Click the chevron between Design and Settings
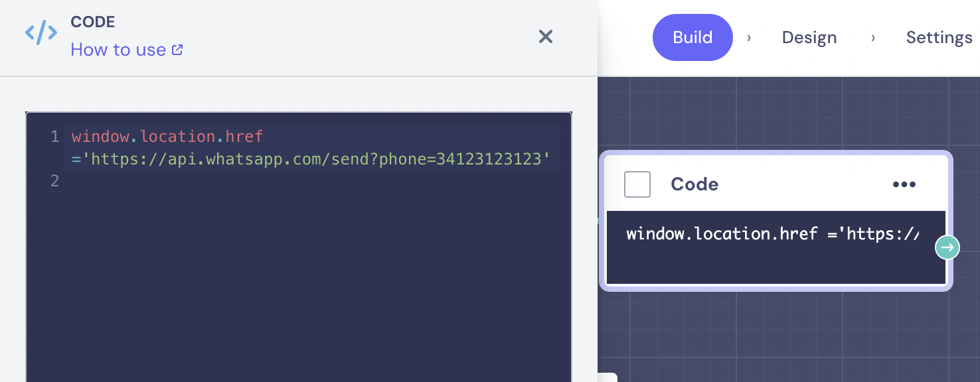 (872, 38)
